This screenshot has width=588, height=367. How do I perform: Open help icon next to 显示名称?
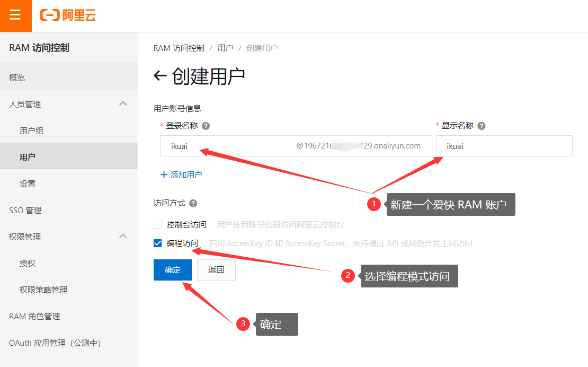click(x=482, y=126)
